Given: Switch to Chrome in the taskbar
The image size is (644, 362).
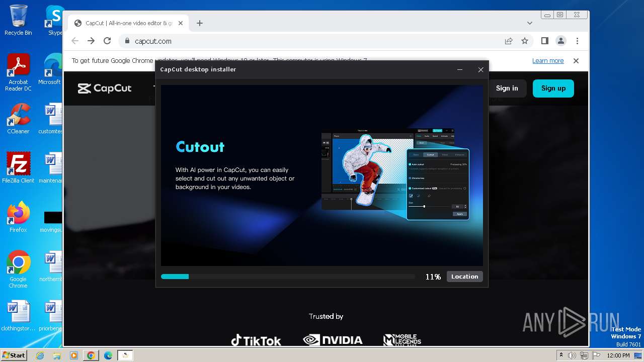Looking at the screenshot, I should point(91,355).
